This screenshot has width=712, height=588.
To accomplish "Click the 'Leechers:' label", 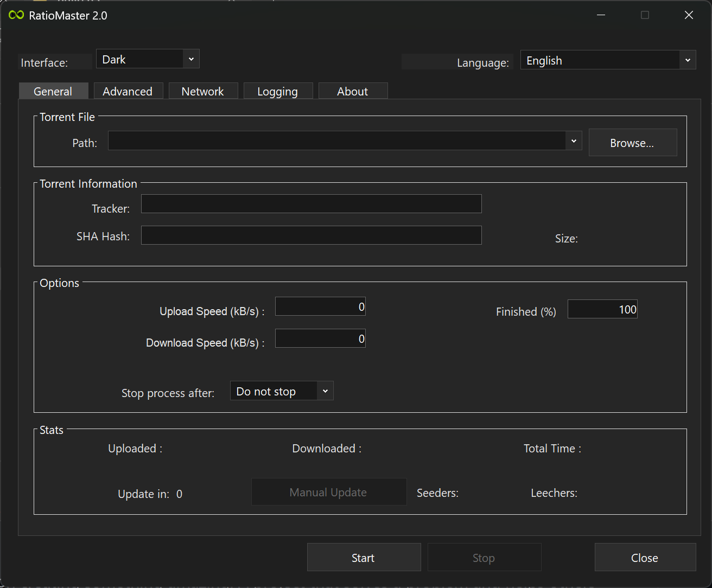I will 554,493.
